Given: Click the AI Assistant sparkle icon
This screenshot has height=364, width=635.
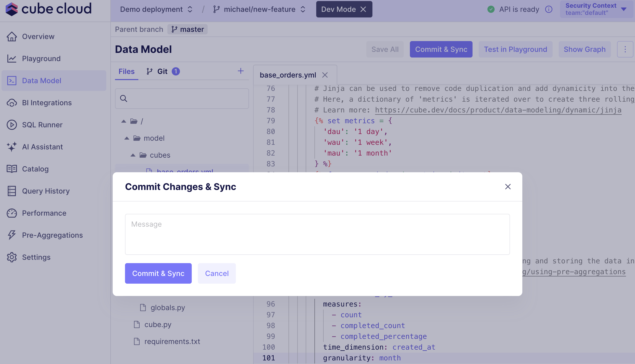Looking at the screenshot, I should (x=12, y=147).
